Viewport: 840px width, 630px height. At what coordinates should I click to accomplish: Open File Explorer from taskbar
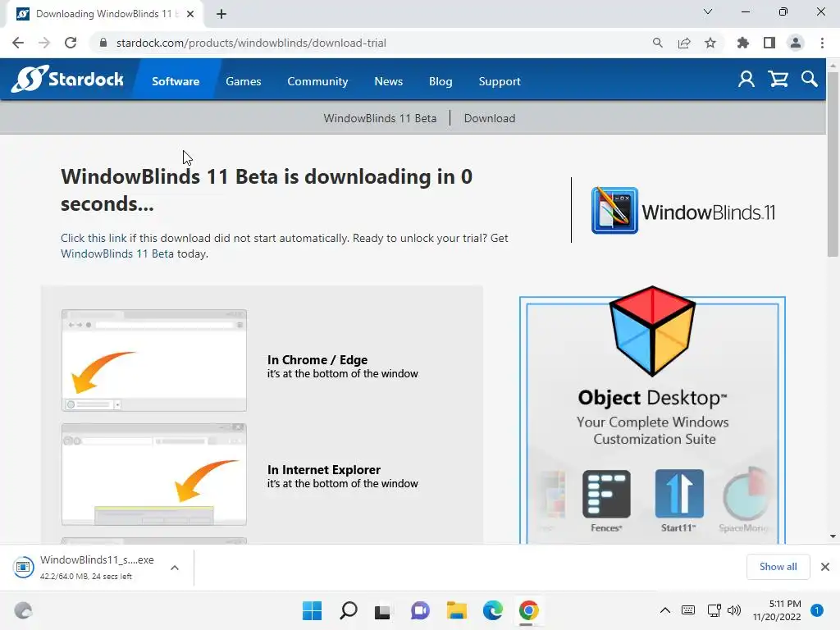457,610
